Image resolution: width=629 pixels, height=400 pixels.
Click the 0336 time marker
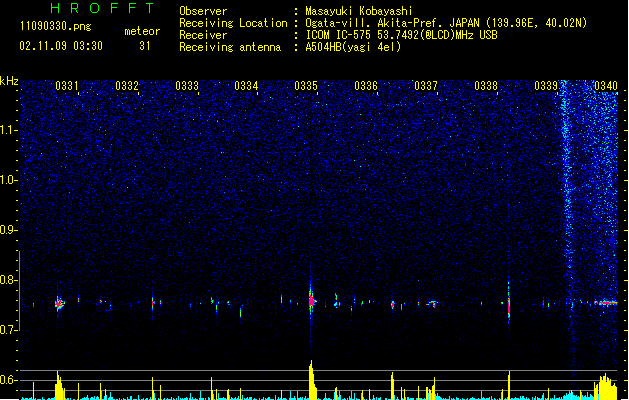click(x=366, y=86)
